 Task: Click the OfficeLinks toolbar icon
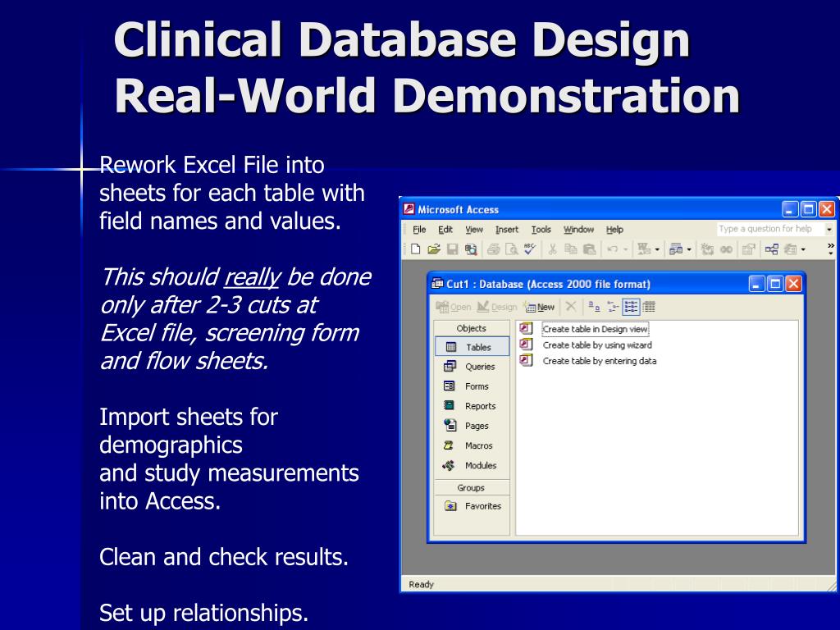click(644, 249)
